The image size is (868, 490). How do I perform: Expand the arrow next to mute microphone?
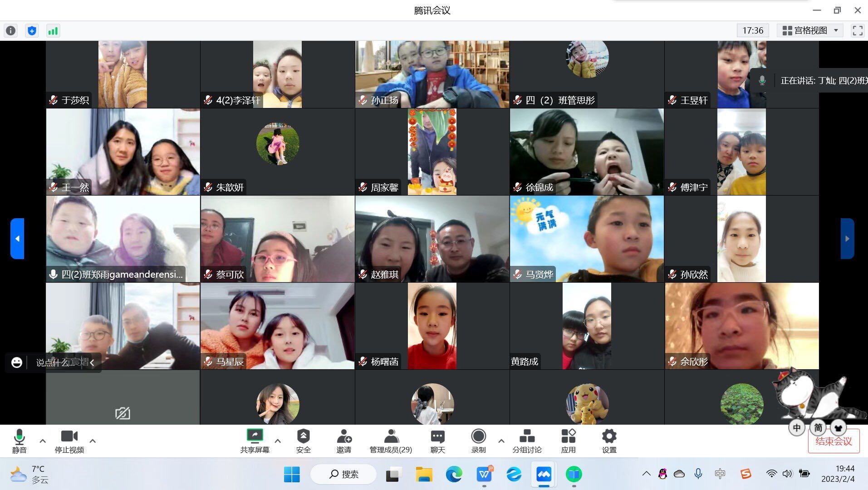tap(43, 441)
